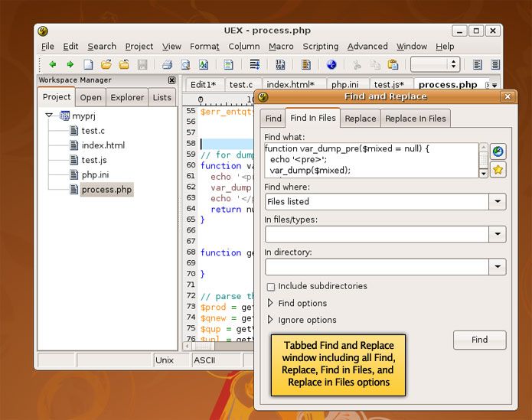
Task: Click the font 'A' toolbar icon
Action: coord(204,64)
